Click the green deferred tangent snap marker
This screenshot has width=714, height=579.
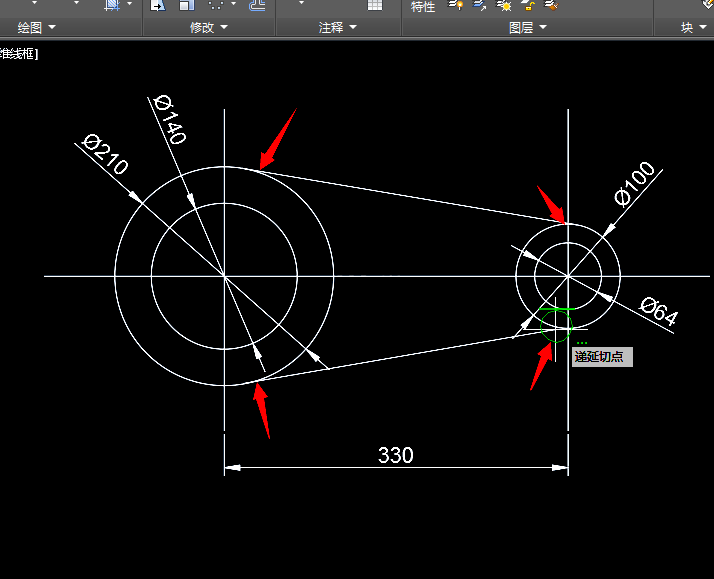pyautogui.click(x=556, y=325)
